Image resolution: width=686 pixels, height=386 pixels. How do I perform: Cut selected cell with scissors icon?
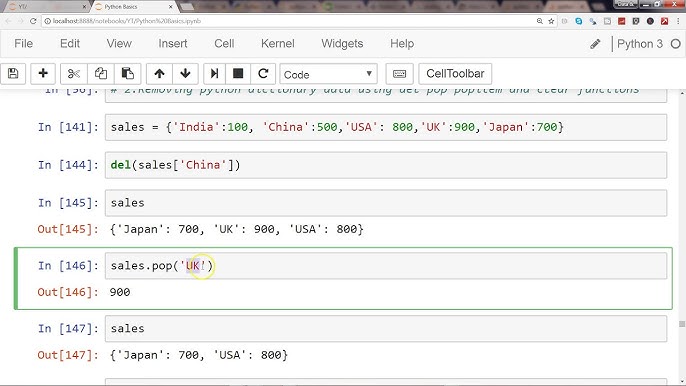[x=74, y=74]
